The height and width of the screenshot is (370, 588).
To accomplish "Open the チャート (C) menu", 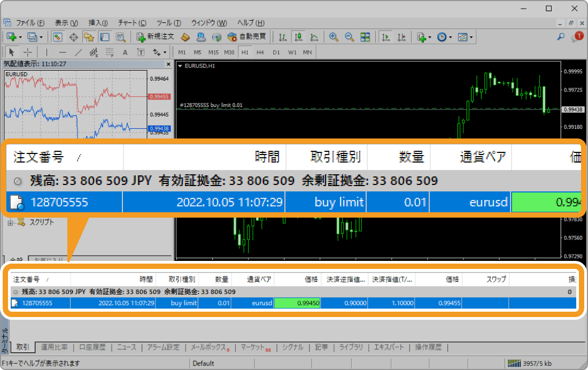I will [132, 23].
